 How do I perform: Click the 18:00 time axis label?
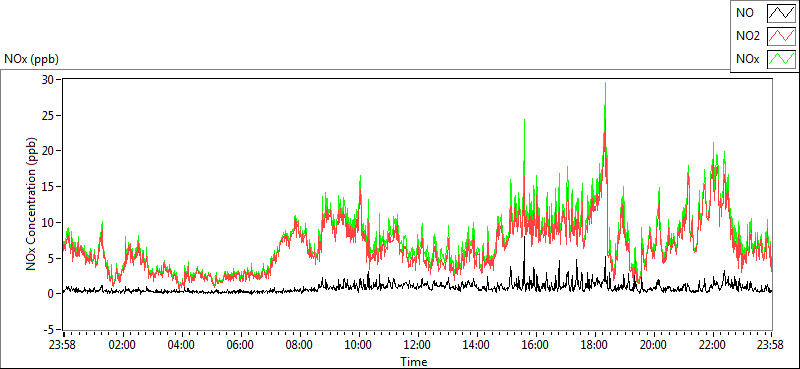(595, 344)
